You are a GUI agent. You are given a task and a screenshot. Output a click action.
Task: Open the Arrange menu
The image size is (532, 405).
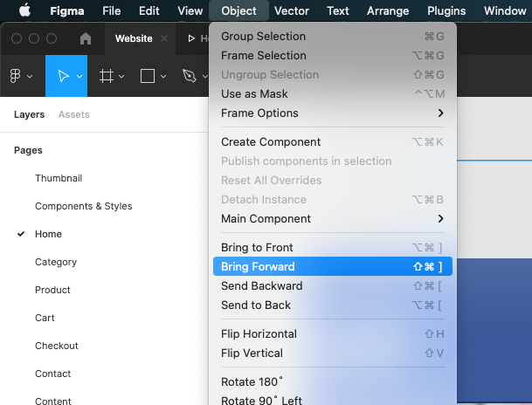point(388,10)
